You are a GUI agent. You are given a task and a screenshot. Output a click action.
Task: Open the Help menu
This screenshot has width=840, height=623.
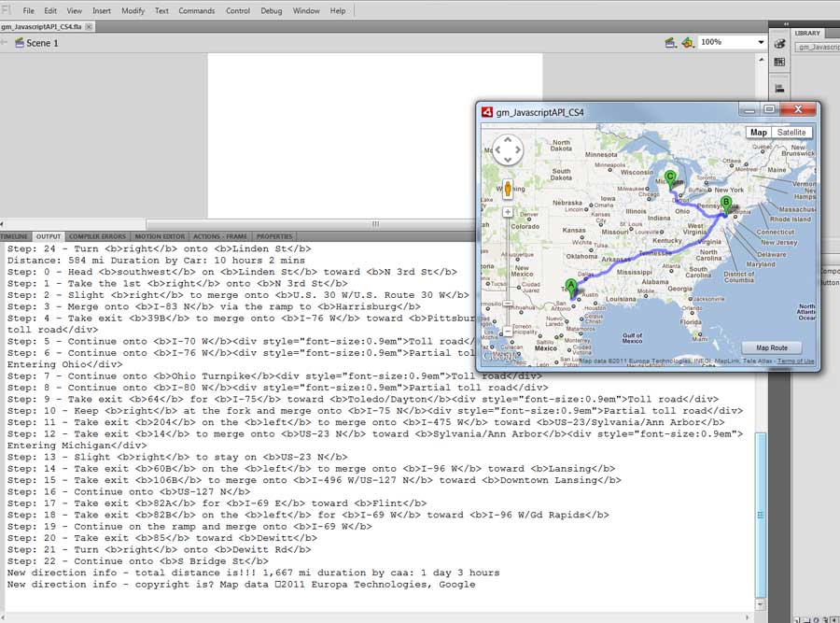pyautogui.click(x=338, y=10)
